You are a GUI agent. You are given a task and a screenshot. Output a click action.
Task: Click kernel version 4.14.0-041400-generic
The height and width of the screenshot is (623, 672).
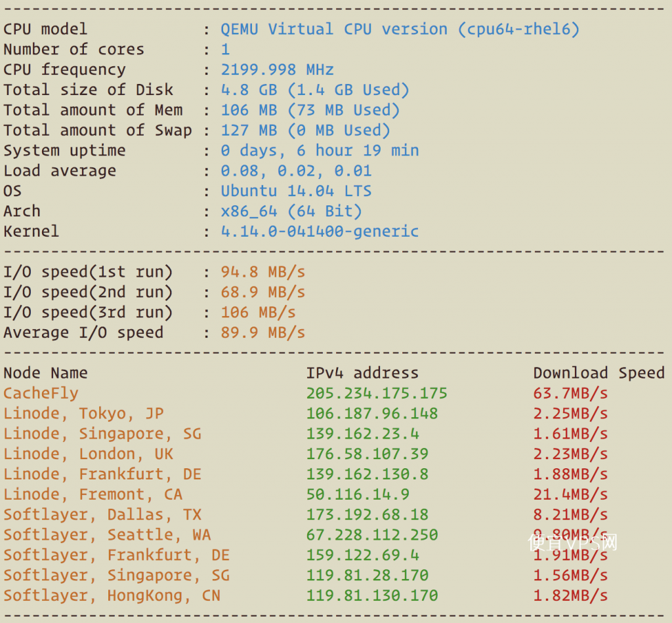click(320, 231)
